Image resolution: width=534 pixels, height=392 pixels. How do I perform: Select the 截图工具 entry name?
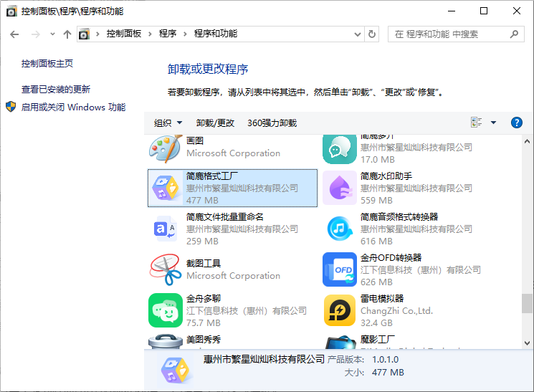(204, 263)
